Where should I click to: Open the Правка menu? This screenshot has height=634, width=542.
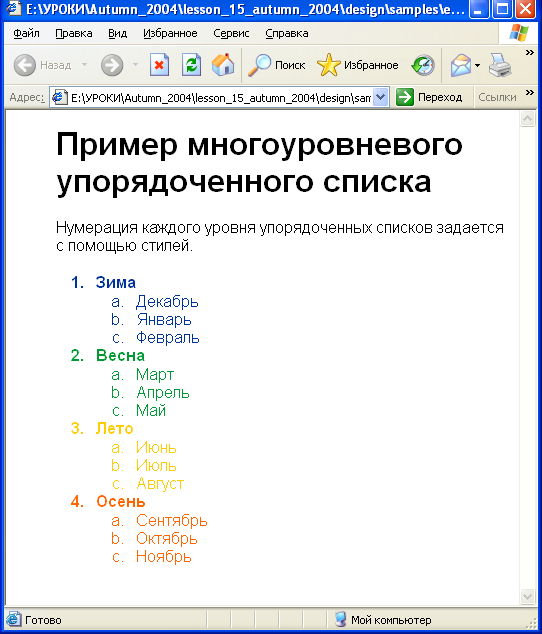click(x=74, y=33)
